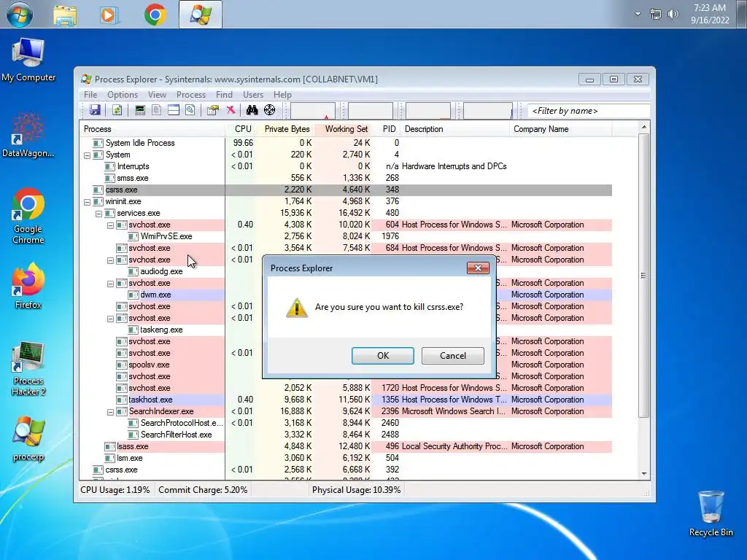Screen dimensions: 747x560
Task: Confirm kill with the OK button
Action: tap(382, 356)
